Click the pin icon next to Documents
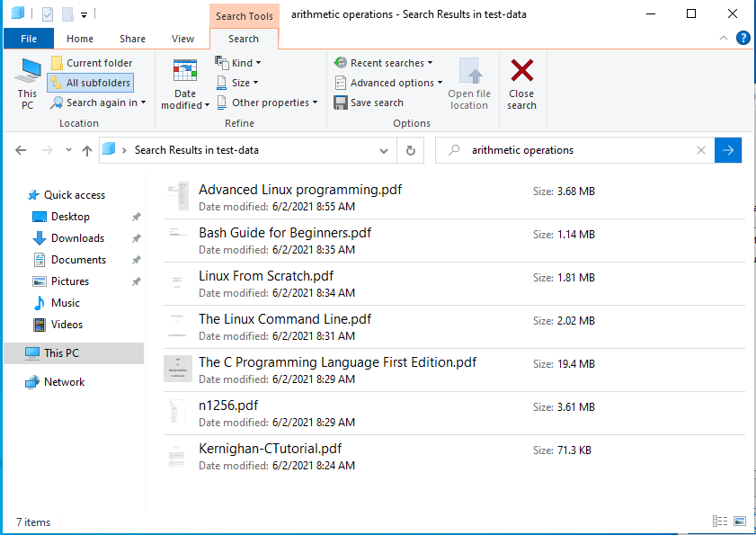Image resolution: width=756 pixels, height=535 pixels. [x=137, y=260]
